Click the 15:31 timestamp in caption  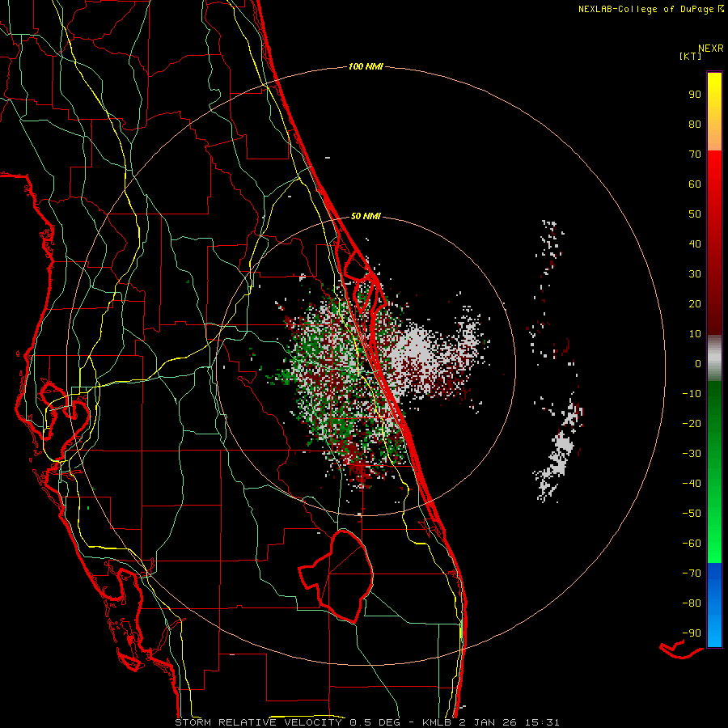pos(542,722)
